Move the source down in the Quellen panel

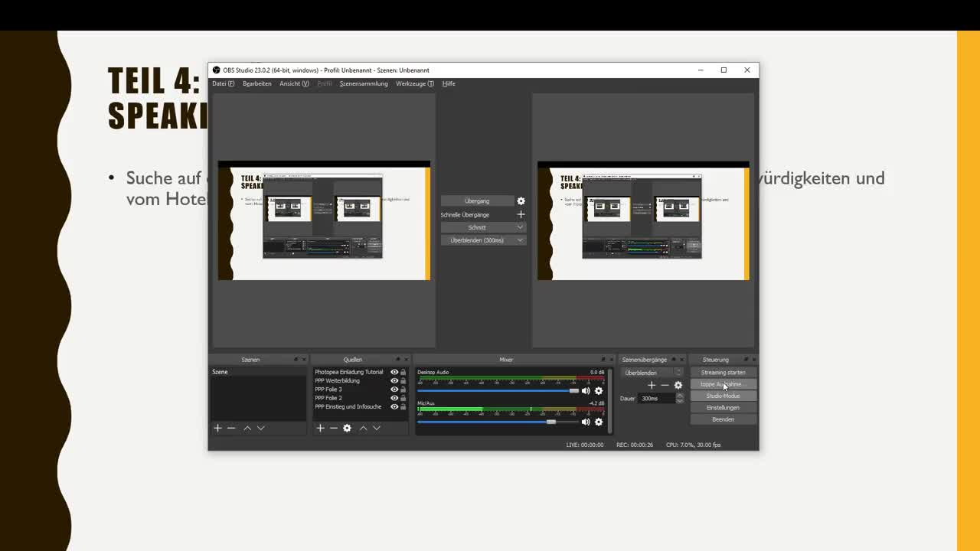(x=376, y=428)
